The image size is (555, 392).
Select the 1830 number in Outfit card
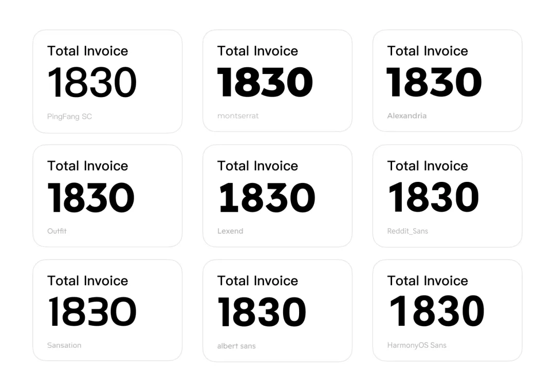[x=91, y=198]
